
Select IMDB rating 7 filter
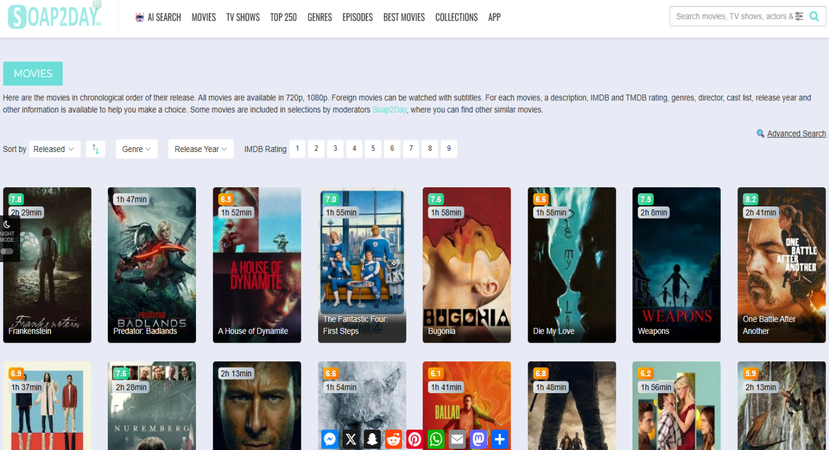coord(411,149)
